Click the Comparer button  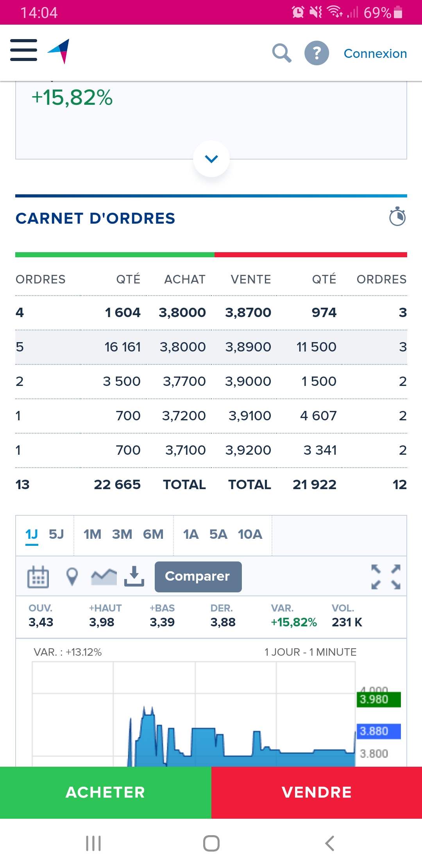(198, 577)
